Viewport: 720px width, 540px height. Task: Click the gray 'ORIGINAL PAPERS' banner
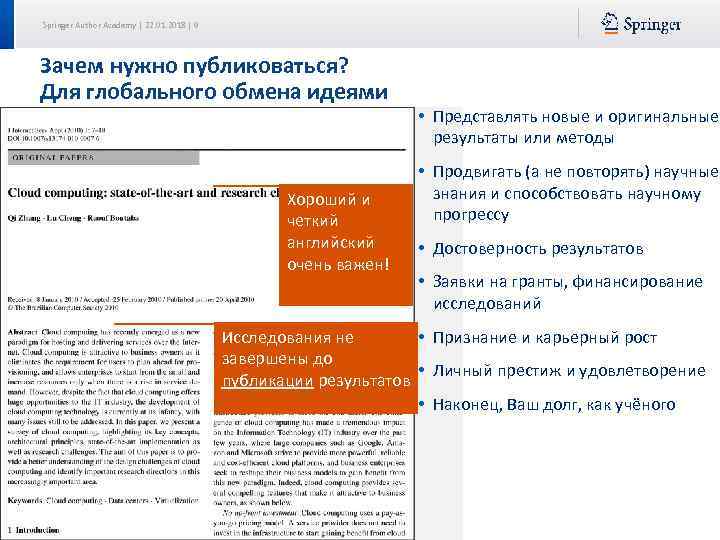pyautogui.click(x=103, y=158)
